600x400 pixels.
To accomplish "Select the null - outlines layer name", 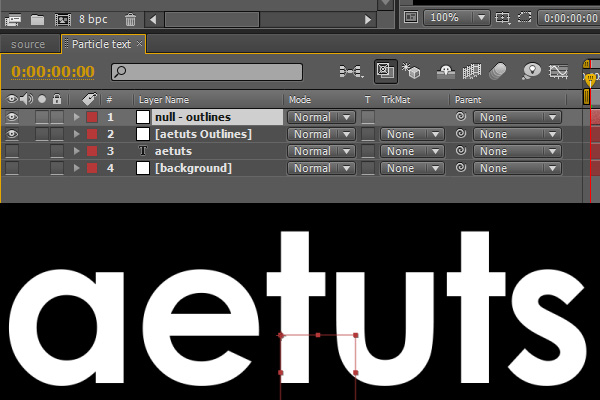I will point(193,117).
